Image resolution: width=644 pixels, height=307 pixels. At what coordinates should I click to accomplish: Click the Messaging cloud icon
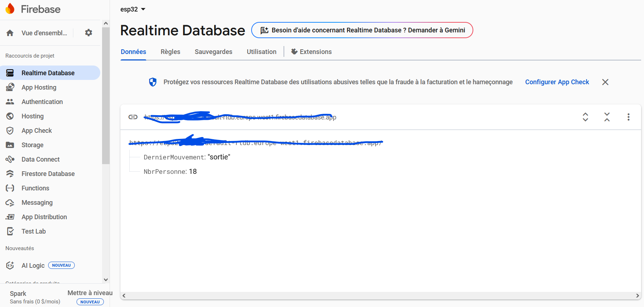click(10, 203)
